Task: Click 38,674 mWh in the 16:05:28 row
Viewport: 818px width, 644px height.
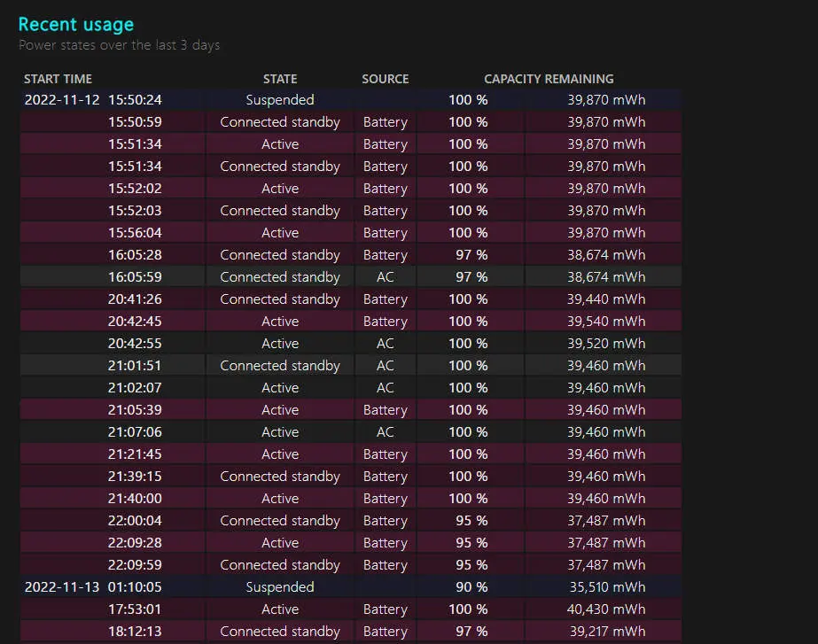Action: tap(606, 255)
